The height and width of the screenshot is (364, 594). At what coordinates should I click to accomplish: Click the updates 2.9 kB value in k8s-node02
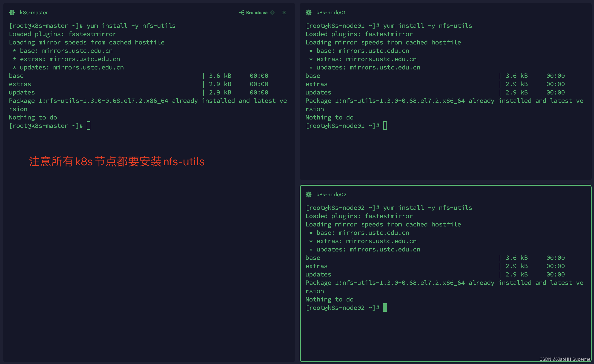(x=516, y=274)
